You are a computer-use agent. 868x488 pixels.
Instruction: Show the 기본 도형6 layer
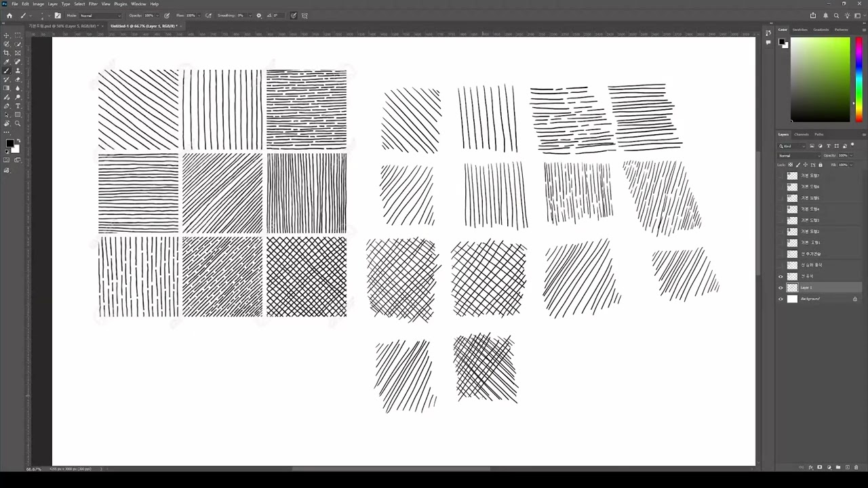[781, 186]
